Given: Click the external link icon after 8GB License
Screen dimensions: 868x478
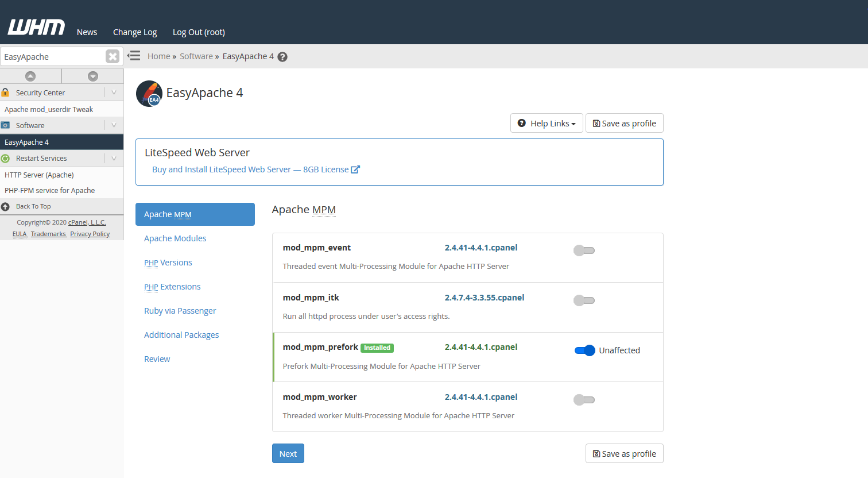Looking at the screenshot, I should point(355,169).
